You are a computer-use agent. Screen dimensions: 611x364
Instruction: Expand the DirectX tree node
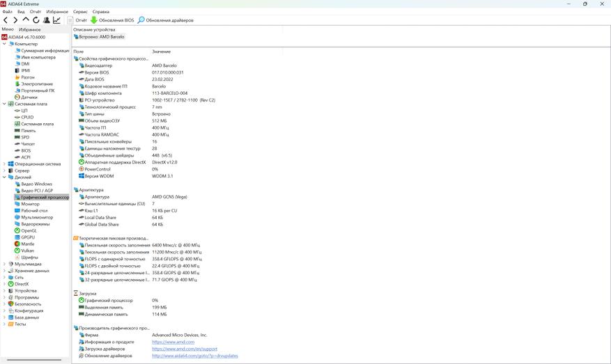click(4, 284)
